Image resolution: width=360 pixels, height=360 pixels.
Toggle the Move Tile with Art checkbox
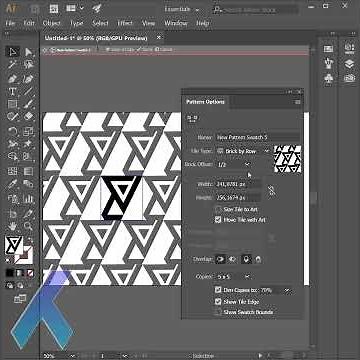click(x=218, y=220)
